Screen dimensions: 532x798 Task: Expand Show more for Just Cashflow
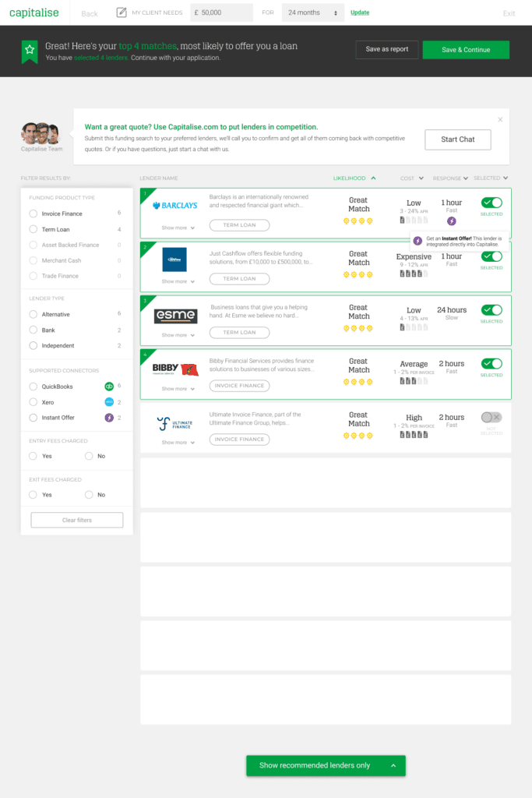(178, 281)
